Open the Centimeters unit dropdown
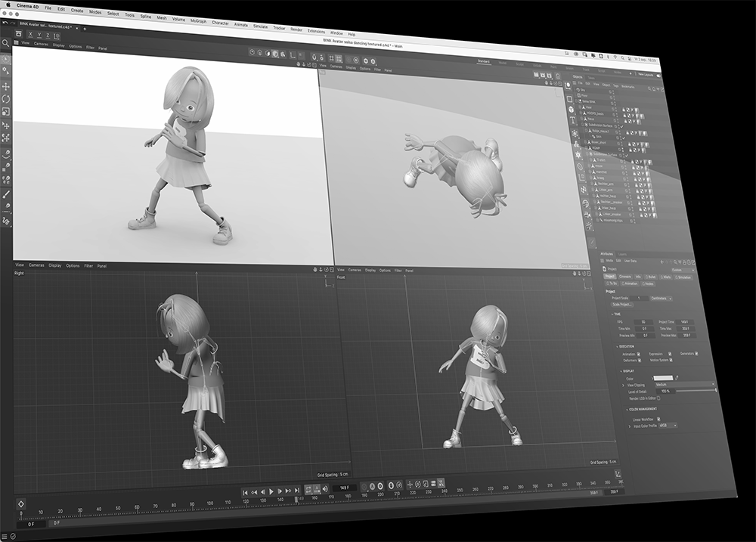Viewport: 756px width, 542px height. [661, 299]
